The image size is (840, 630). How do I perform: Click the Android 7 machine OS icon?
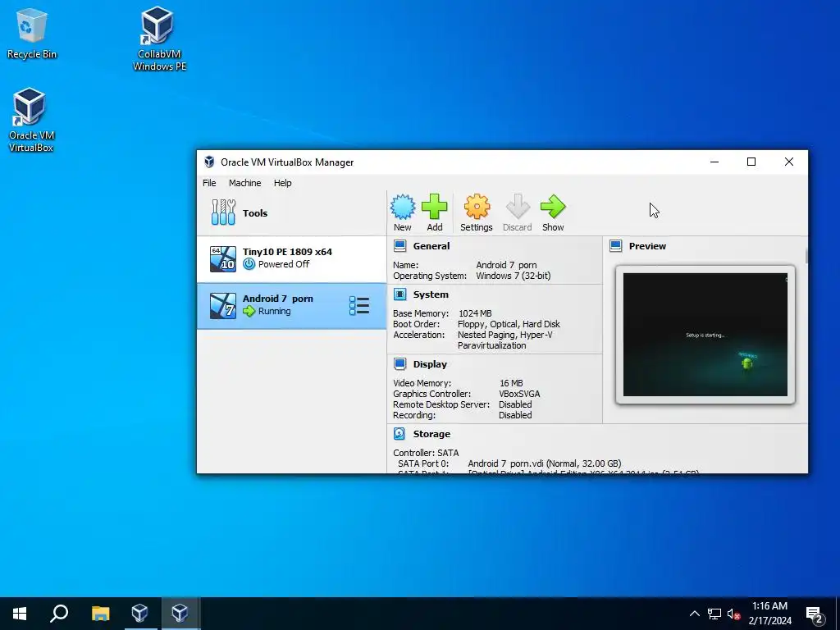(x=223, y=306)
